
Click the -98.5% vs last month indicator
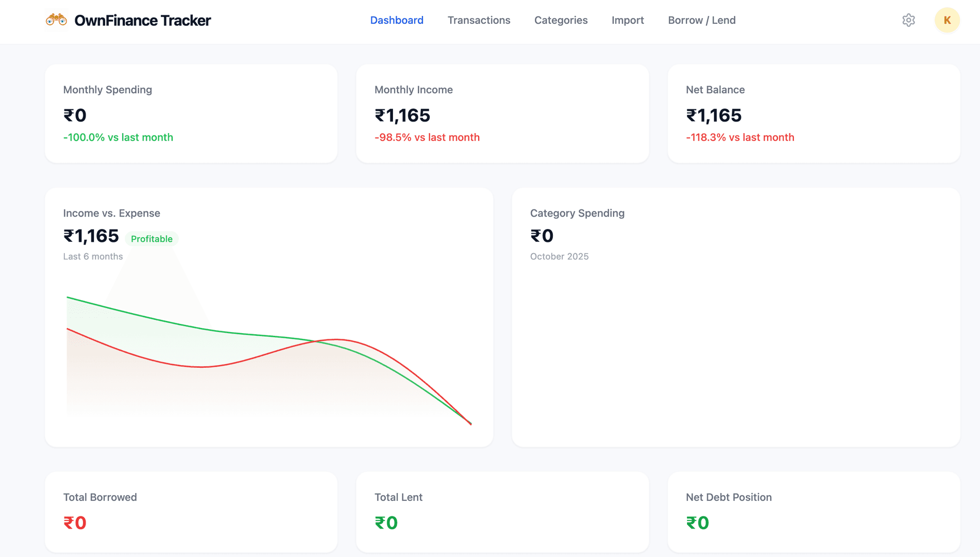[x=427, y=137]
